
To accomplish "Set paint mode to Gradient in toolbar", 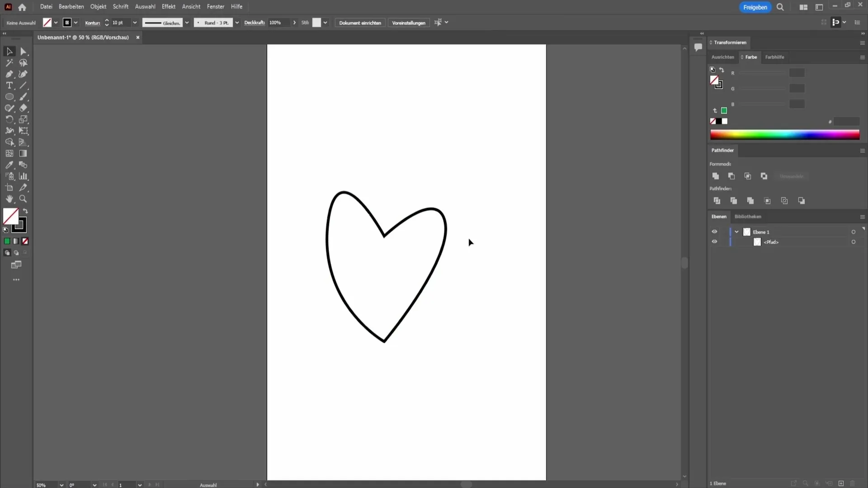I will point(16,241).
